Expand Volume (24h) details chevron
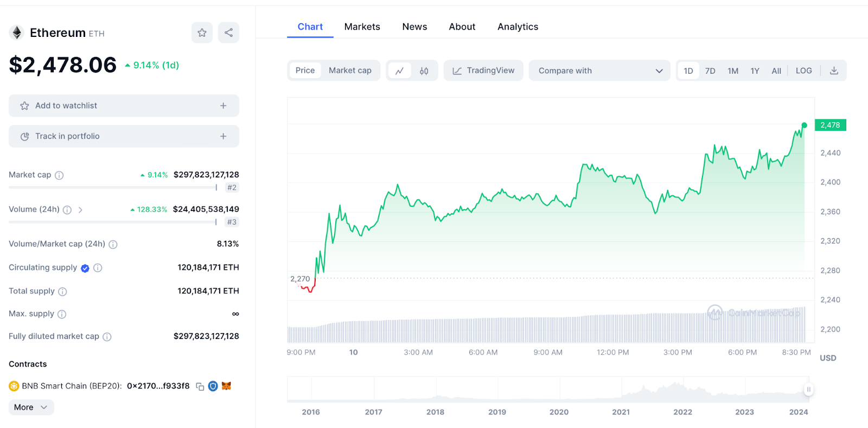Screen dimensions: 868x428 tap(80, 210)
